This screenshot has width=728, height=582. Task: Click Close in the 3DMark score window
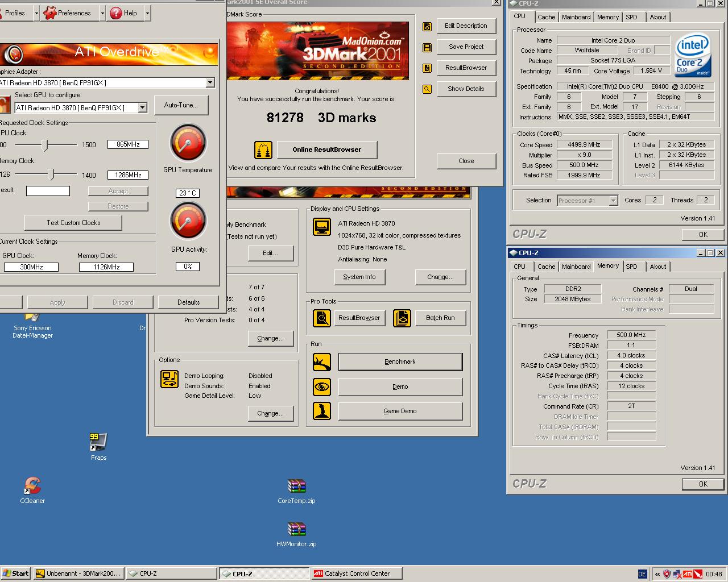pyautogui.click(x=466, y=161)
